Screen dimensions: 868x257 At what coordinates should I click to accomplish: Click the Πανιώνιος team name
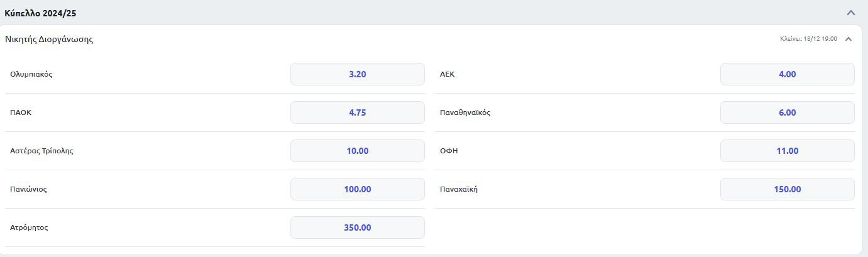click(28, 189)
